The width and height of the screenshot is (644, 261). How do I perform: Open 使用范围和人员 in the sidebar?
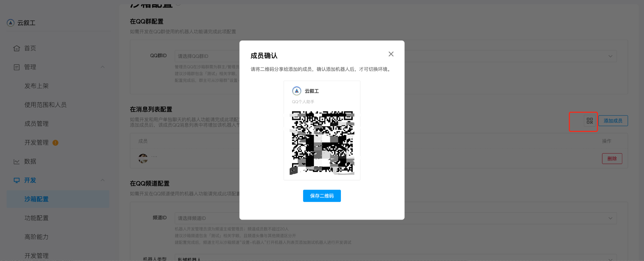[x=46, y=105]
